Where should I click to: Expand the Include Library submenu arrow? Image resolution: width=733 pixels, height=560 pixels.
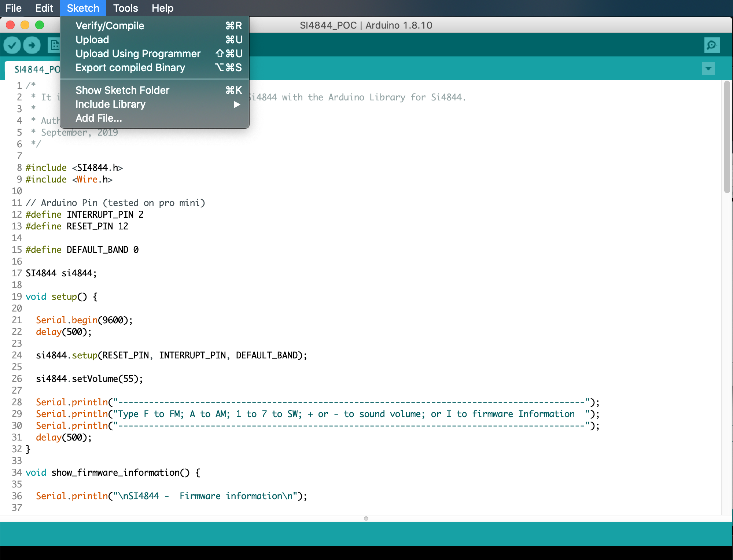[237, 104]
